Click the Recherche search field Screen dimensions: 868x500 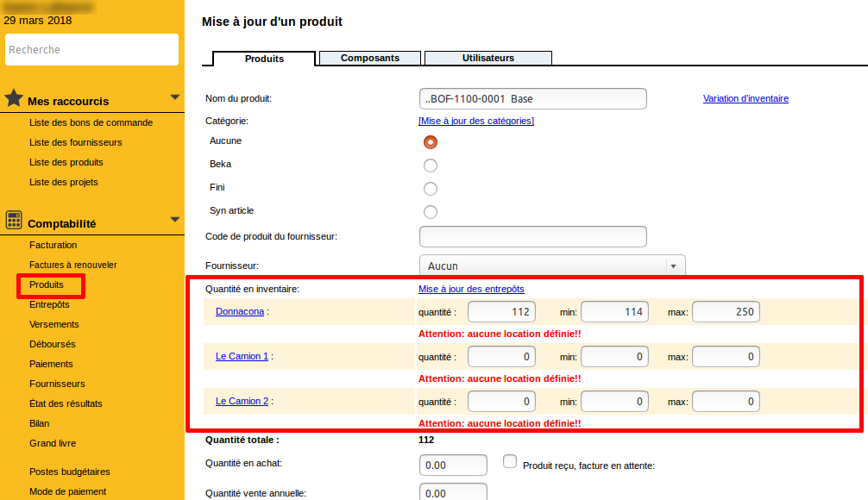click(x=91, y=50)
